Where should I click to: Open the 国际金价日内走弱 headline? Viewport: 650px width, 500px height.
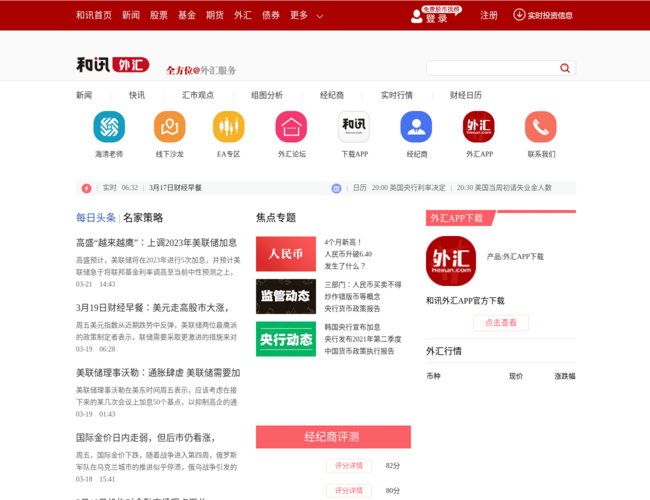pos(145,437)
